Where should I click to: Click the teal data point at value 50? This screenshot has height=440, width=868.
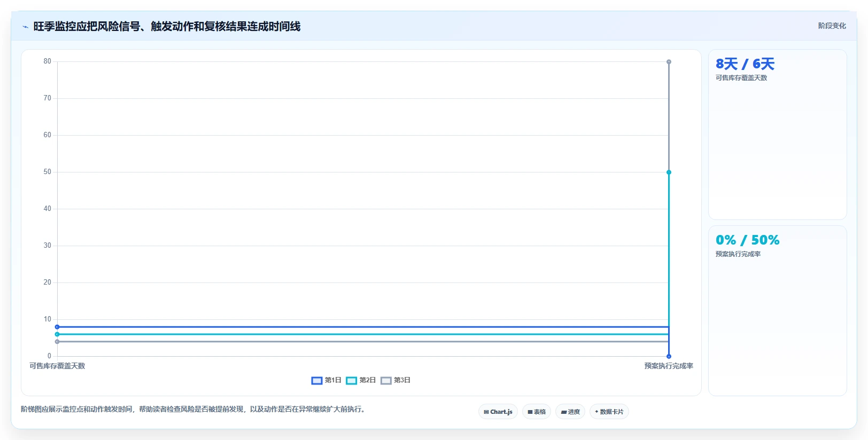669,172
